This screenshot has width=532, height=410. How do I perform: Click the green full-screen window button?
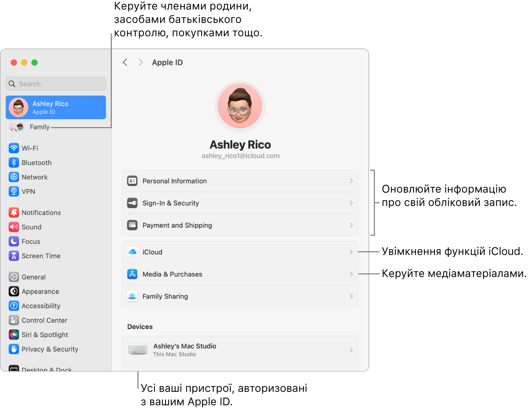pos(34,62)
